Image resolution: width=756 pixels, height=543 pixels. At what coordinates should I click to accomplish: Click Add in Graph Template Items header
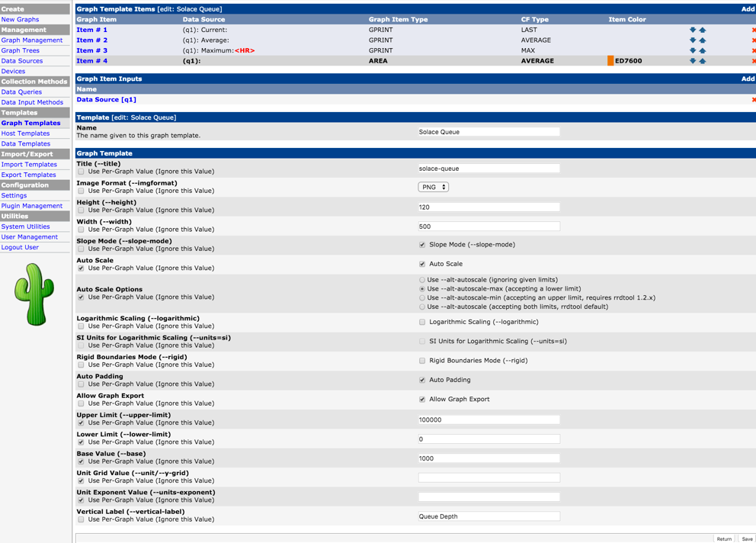[748, 9]
